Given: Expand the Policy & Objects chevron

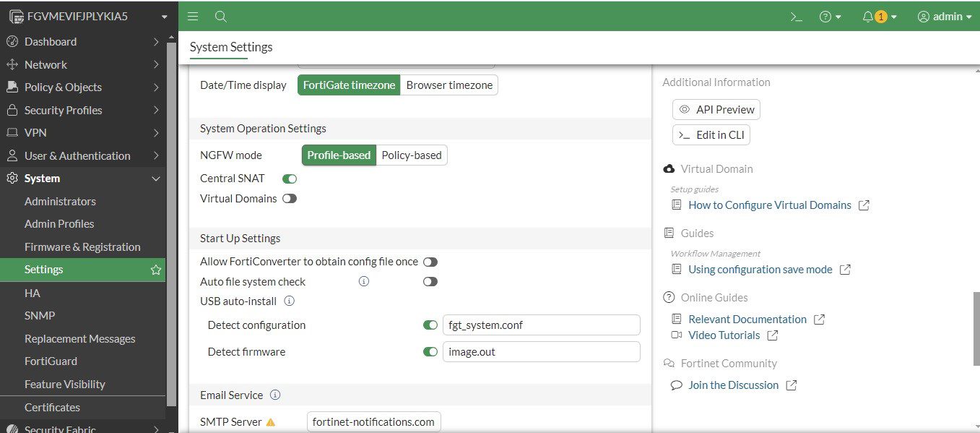Looking at the screenshot, I should 156,87.
